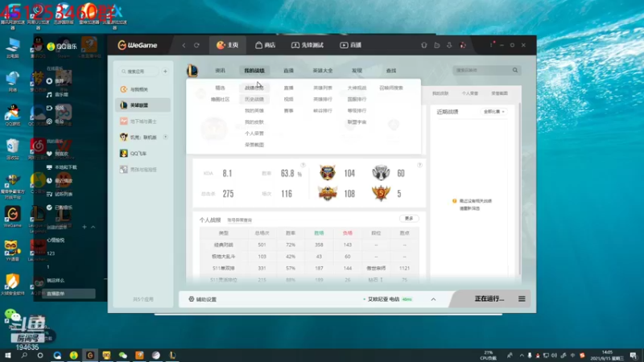Choose 英雄列表 from the dropdown
The width and height of the screenshot is (644, 362).
pyautogui.click(x=323, y=88)
